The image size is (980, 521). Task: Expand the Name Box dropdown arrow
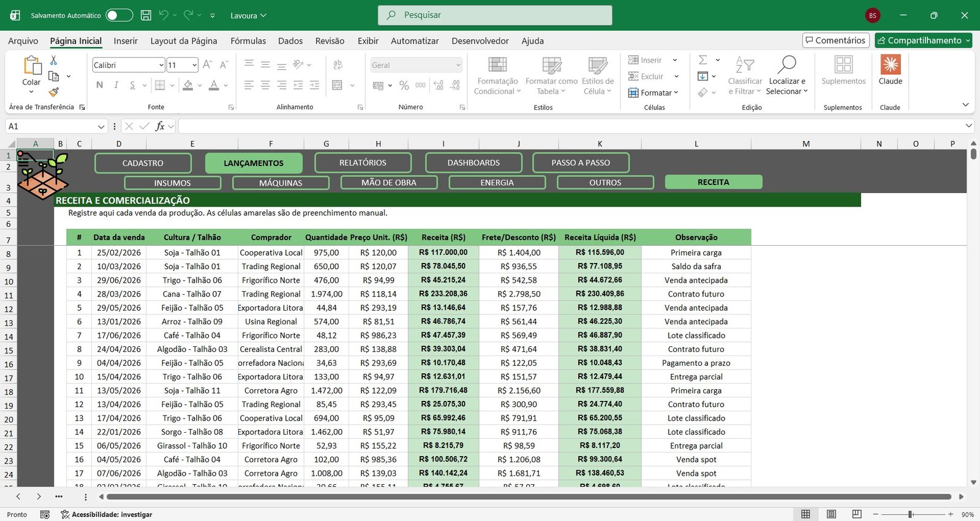101,126
